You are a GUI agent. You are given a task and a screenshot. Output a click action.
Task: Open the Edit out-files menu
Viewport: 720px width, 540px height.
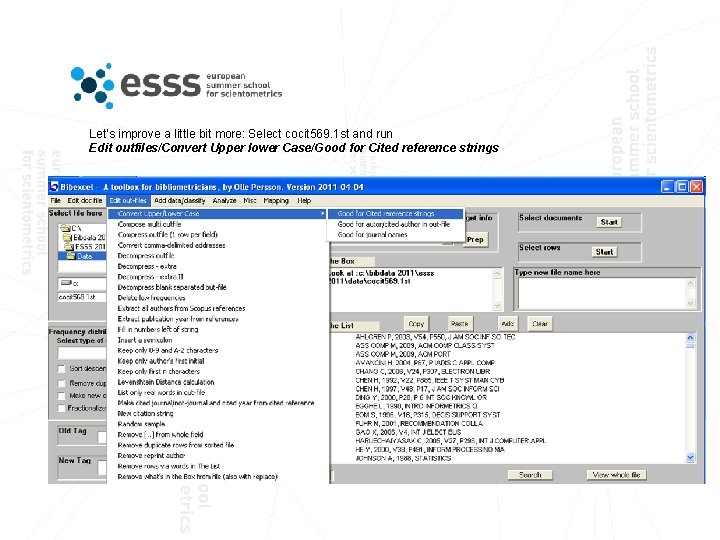point(128,201)
